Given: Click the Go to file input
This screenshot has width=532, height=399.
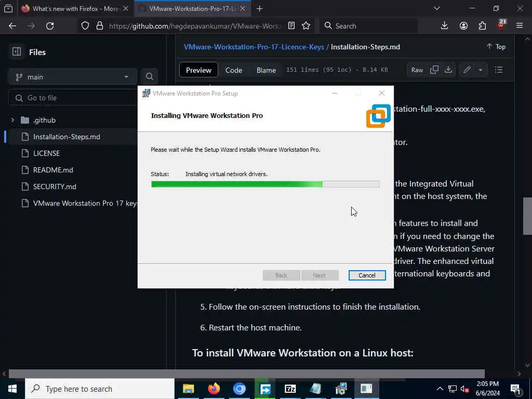Looking at the screenshot, I should [73, 98].
